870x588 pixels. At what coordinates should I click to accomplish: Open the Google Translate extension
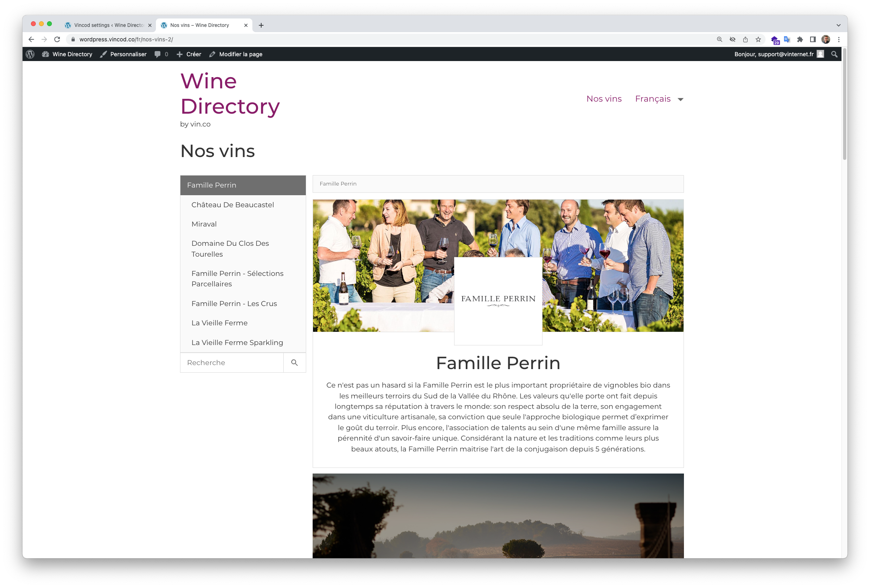[x=787, y=39]
